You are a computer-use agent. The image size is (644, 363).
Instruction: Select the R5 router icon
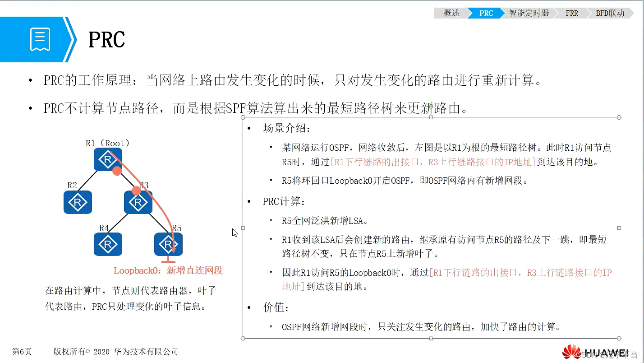[168, 244]
